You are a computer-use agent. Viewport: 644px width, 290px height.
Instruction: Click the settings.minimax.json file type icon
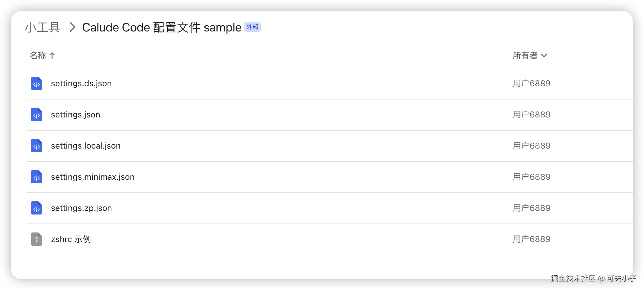pos(36,177)
